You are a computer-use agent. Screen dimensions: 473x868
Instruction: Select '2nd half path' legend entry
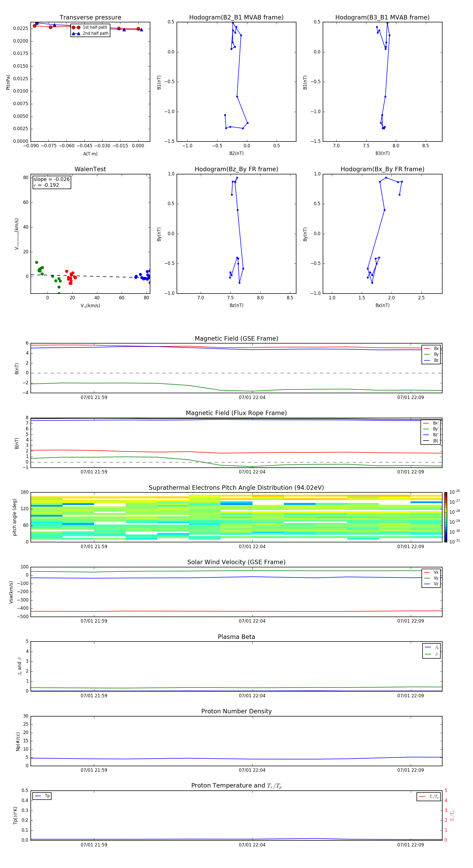tap(90, 33)
